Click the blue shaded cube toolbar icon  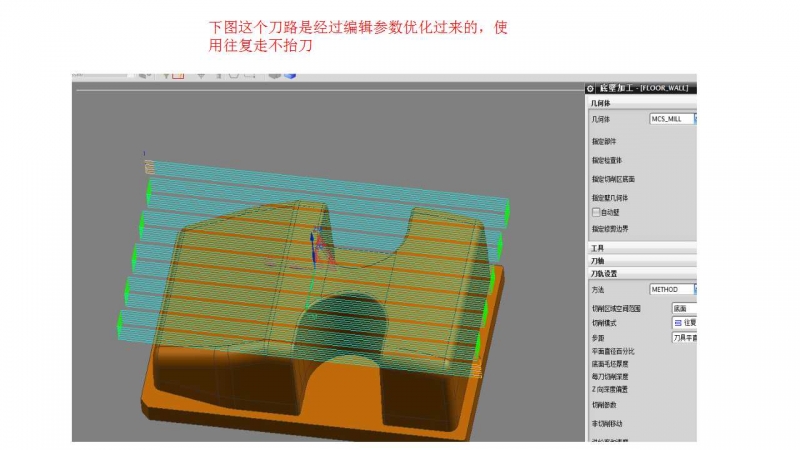[290, 74]
